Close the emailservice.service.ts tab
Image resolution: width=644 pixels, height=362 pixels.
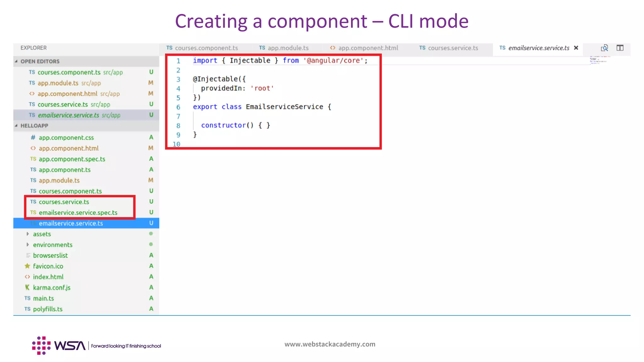tap(576, 48)
